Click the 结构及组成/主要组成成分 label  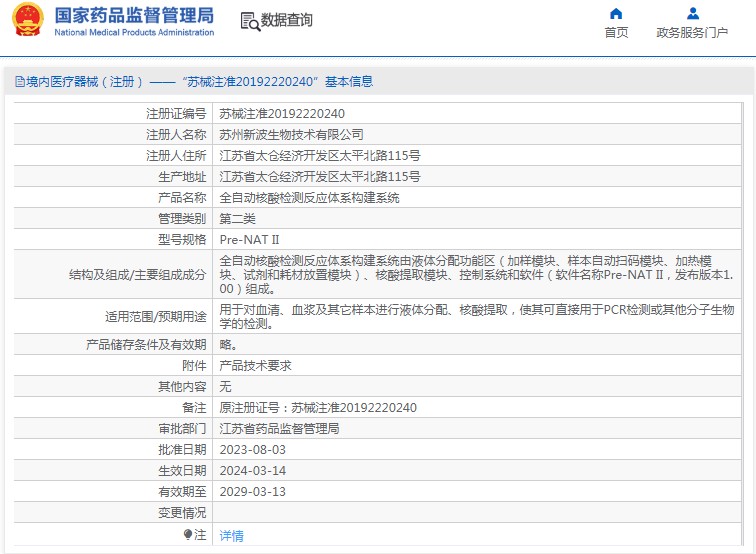(x=137, y=275)
